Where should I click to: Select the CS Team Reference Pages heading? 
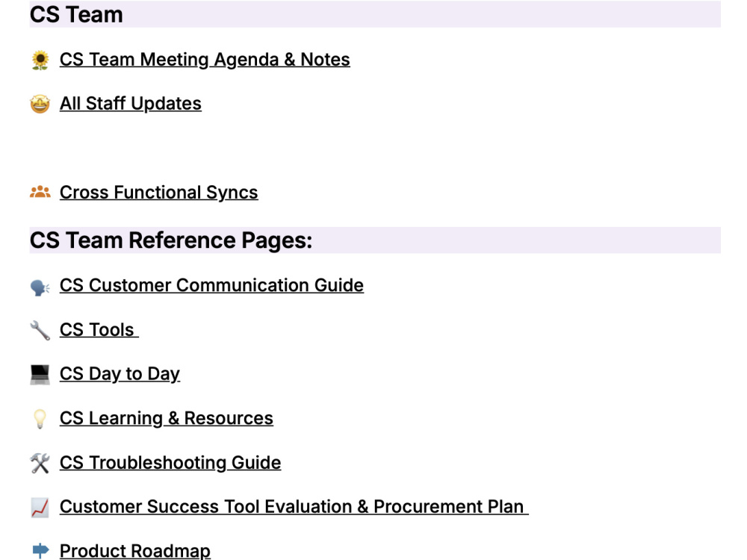(x=171, y=240)
